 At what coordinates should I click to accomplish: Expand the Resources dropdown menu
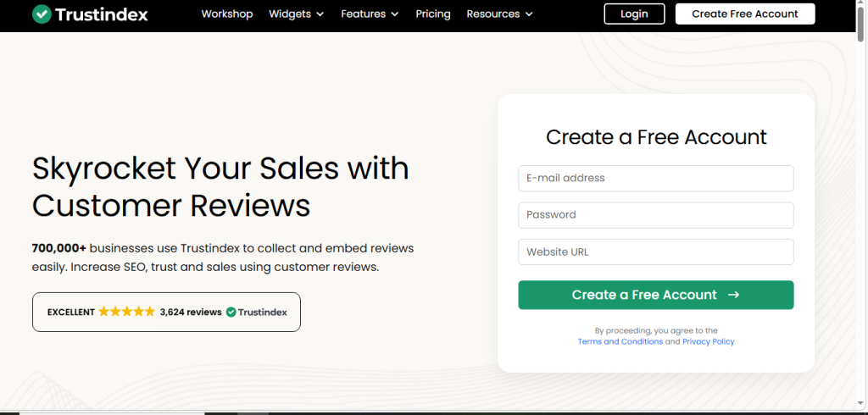pos(499,14)
